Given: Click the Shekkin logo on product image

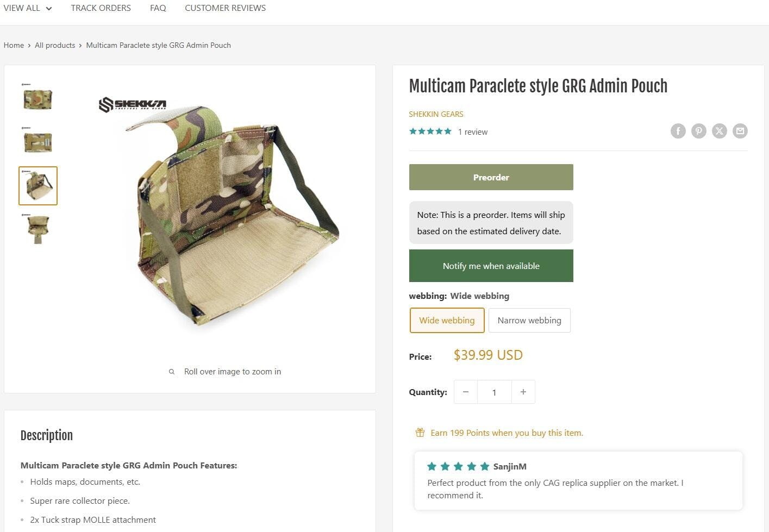Looking at the screenshot, I should tap(133, 104).
